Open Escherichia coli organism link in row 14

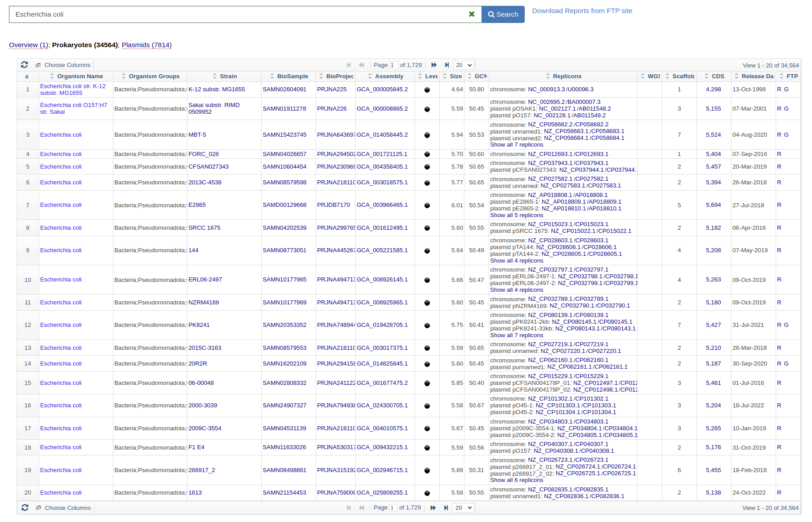point(61,364)
